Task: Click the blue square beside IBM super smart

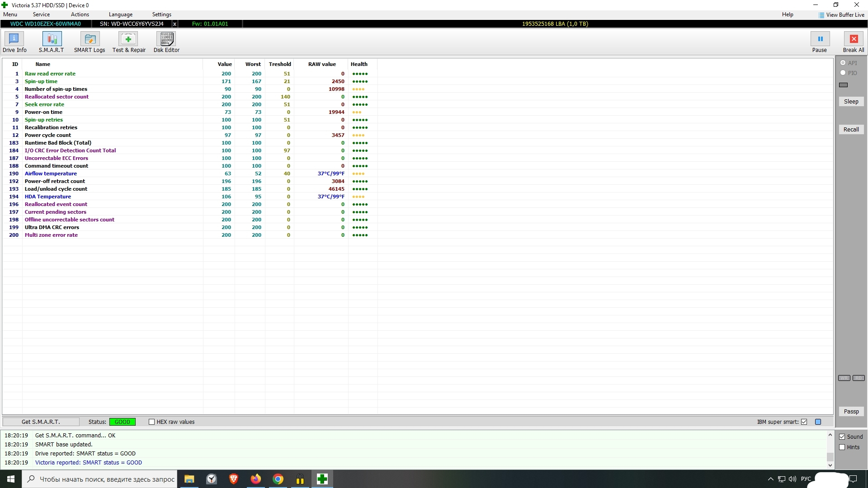Action: pyautogui.click(x=818, y=422)
